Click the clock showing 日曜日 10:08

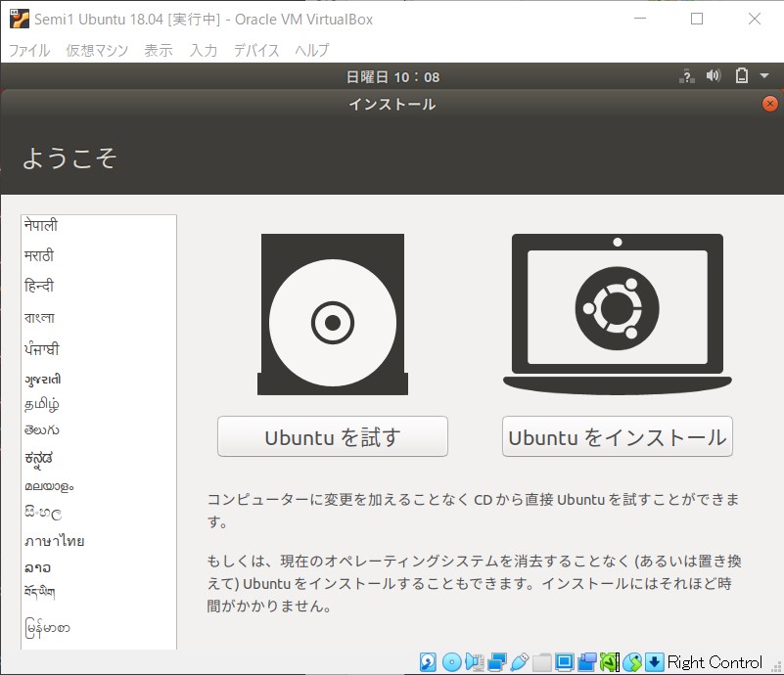[392, 77]
